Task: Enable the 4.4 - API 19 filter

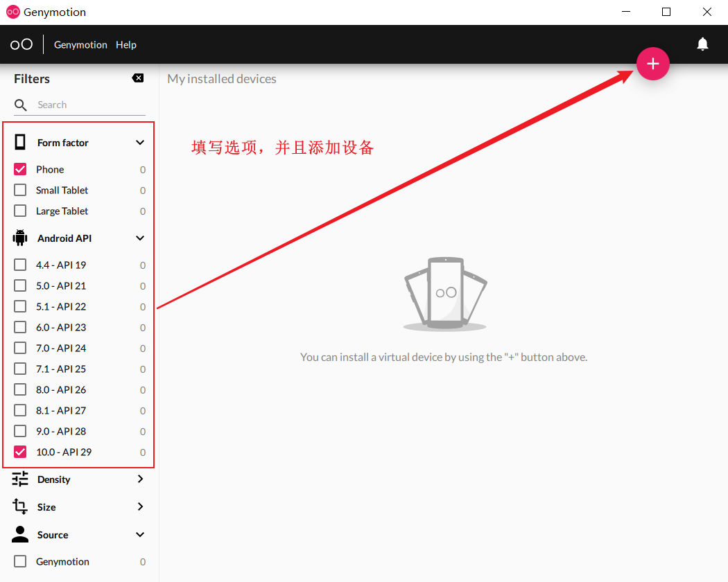Action: tap(20, 265)
